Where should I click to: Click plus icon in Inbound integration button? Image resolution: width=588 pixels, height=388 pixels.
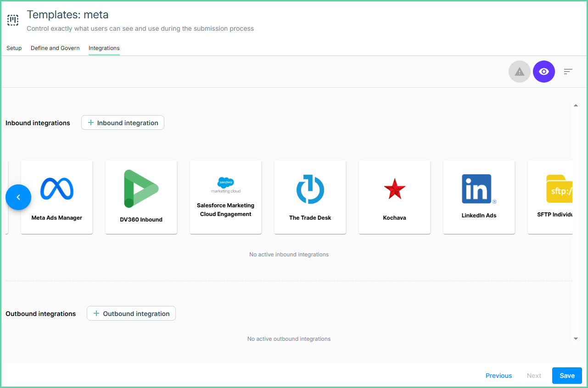tap(91, 122)
